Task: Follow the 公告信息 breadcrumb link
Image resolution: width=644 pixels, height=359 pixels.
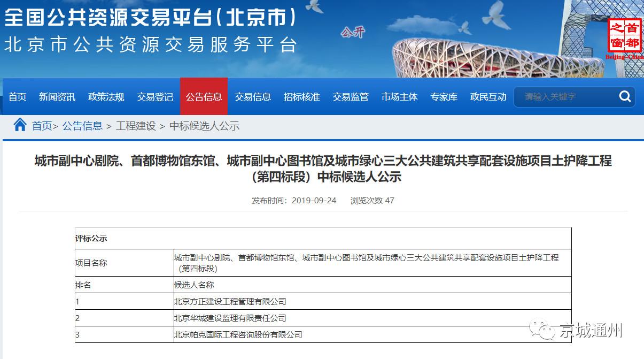Action: click(x=82, y=126)
